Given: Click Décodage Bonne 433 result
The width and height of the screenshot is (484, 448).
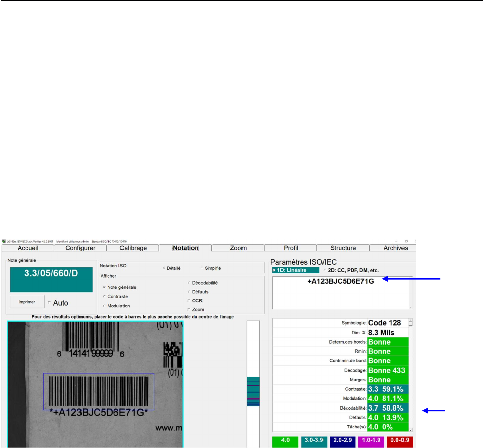Looking at the screenshot, I should point(387,370).
